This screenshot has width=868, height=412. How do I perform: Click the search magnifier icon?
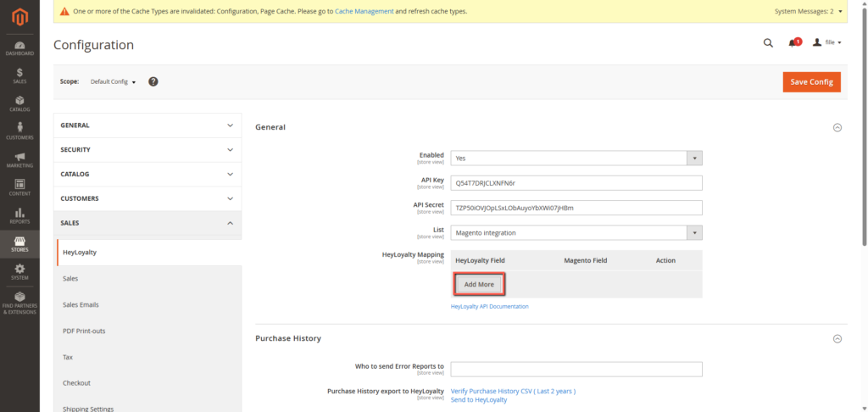coord(768,42)
